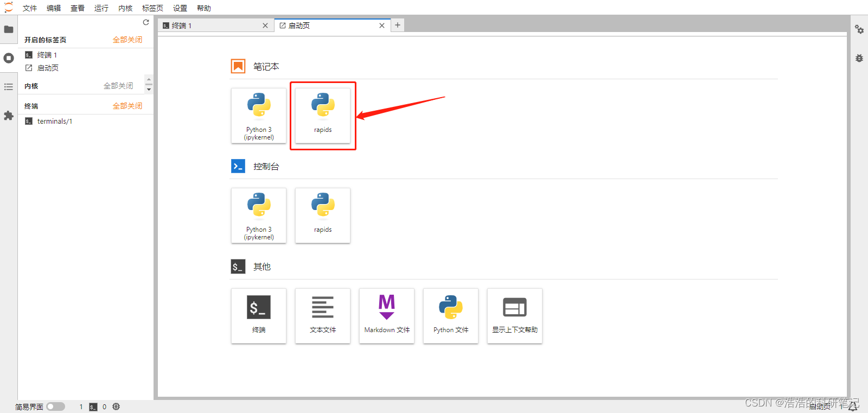Click 全部关闭 in the 终端 section

click(127, 106)
